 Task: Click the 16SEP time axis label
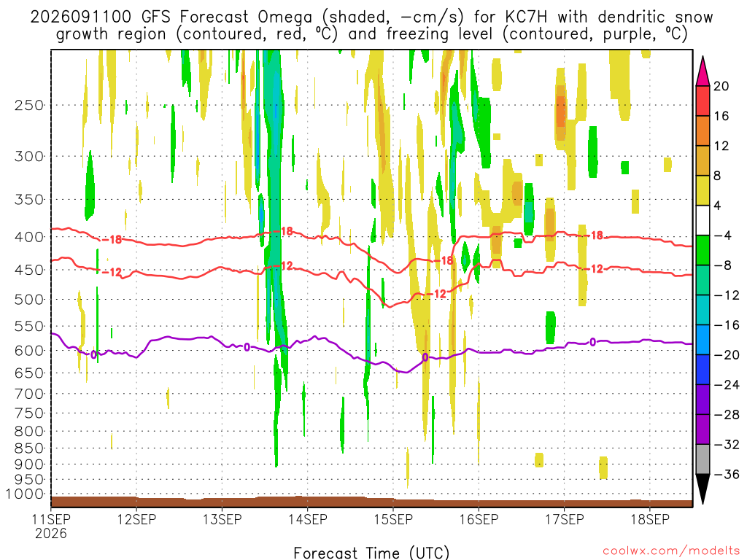coord(479,519)
